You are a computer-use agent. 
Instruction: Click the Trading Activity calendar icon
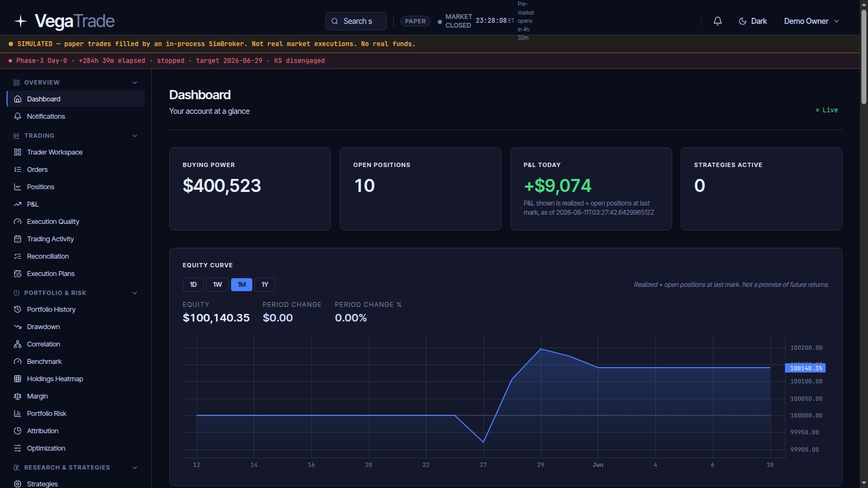(17, 239)
